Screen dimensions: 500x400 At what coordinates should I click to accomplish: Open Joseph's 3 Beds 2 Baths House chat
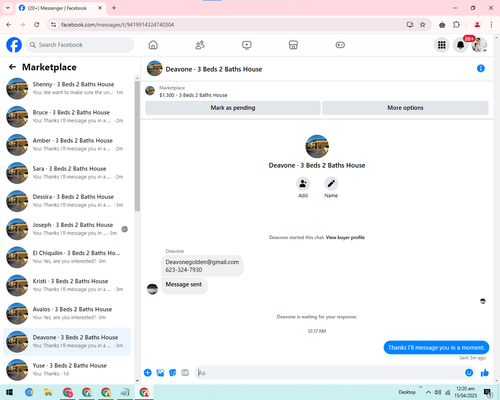[x=67, y=229]
